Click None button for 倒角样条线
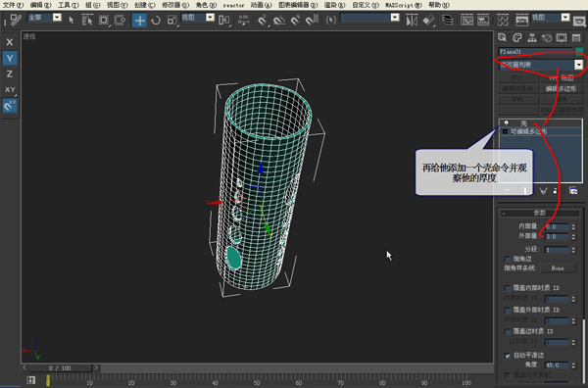The image size is (588, 388). [558, 268]
